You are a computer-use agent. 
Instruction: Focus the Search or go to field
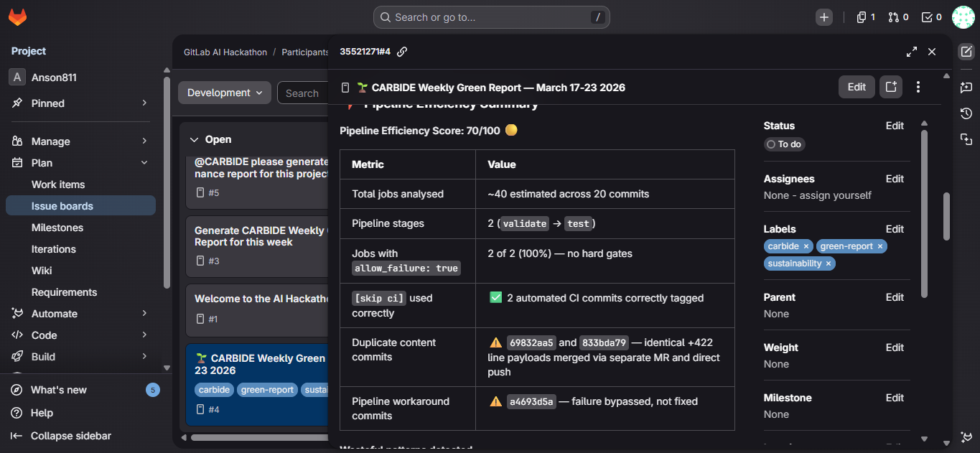[491, 17]
